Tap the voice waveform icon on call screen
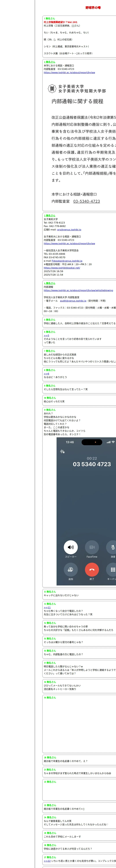The image size is (116, 868). (x=62, y=451)
